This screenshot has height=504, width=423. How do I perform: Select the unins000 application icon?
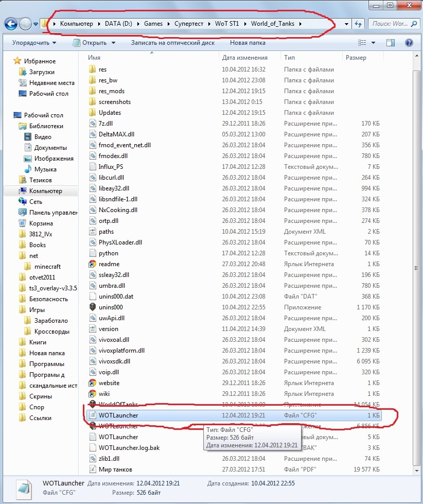click(93, 307)
